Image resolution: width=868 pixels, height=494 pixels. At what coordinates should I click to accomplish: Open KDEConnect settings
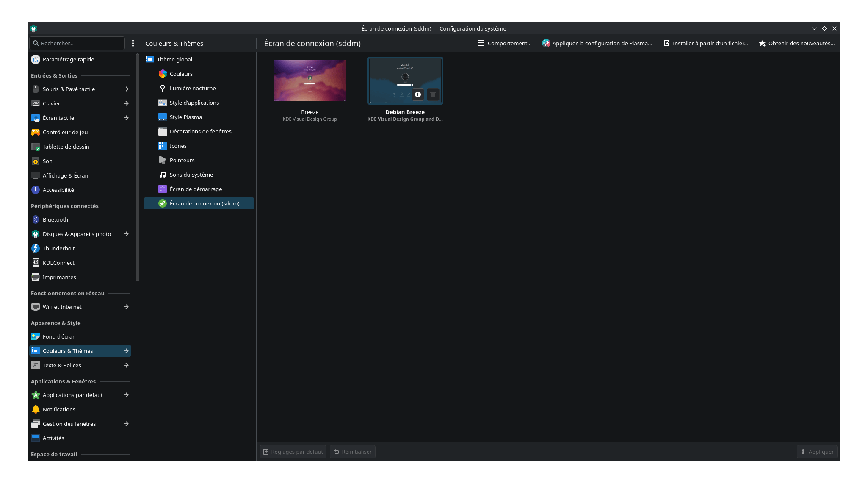pos(80,263)
